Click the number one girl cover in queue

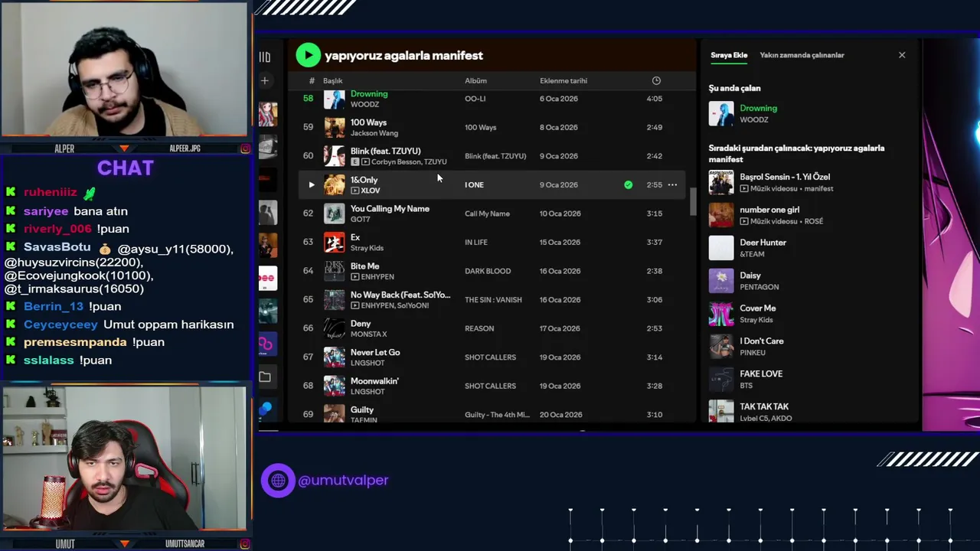721,215
